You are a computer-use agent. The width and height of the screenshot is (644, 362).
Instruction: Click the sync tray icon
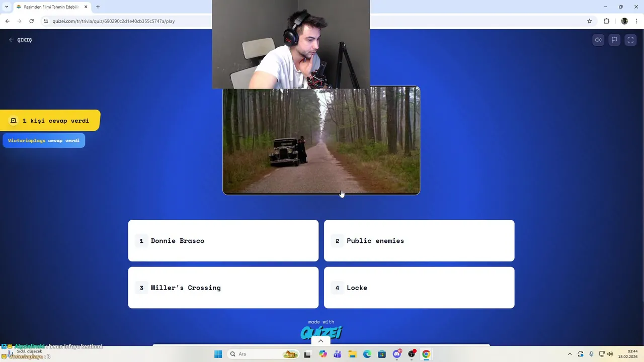point(581,354)
